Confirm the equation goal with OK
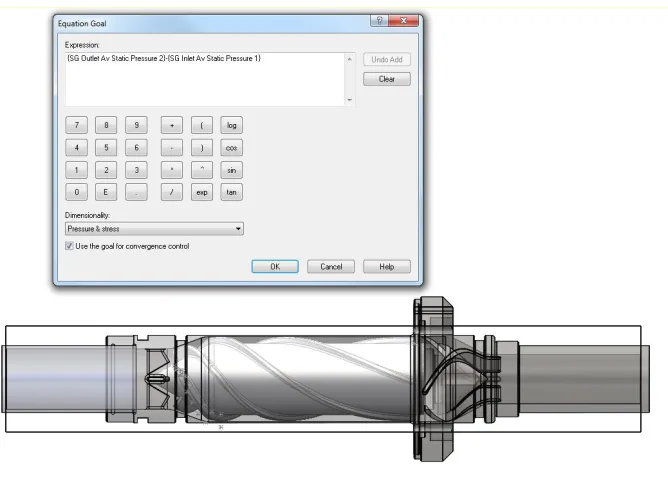 275,267
